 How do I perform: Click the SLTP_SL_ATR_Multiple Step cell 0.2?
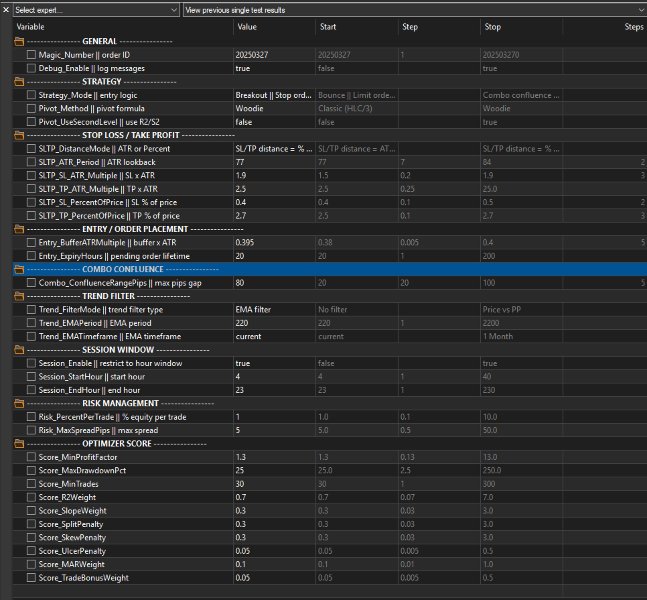439,175
